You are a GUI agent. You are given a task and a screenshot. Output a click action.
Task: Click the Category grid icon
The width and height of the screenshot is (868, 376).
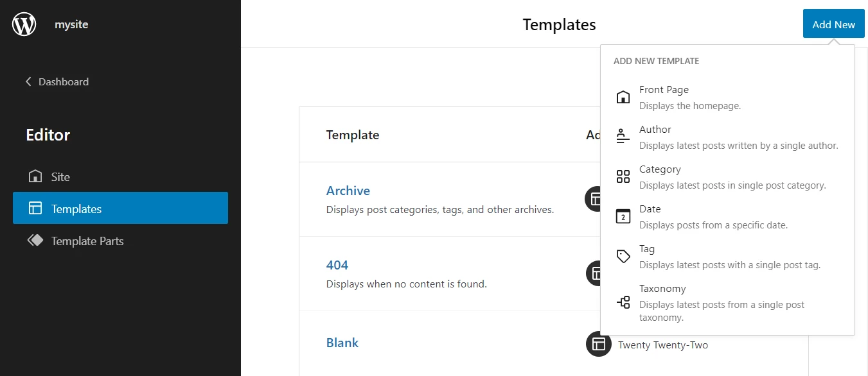coord(623,176)
